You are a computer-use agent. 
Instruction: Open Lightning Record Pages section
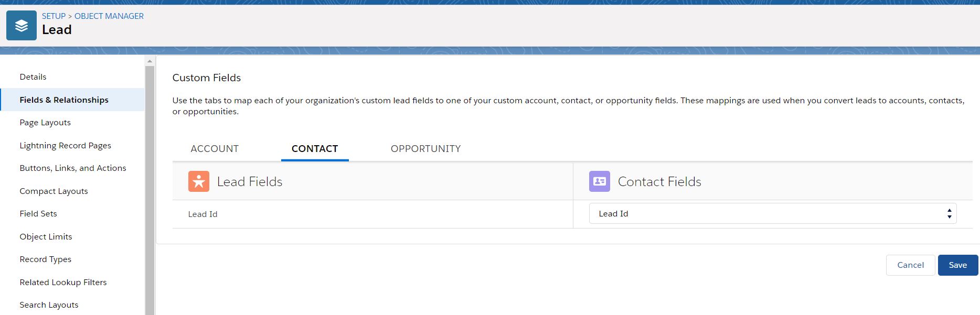(x=65, y=146)
